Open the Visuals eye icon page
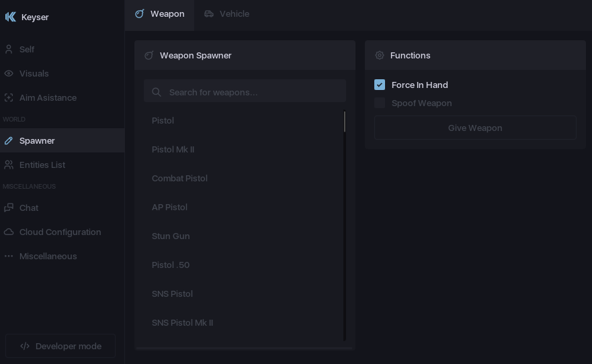 pyautogui.click(x=9, y=74)
